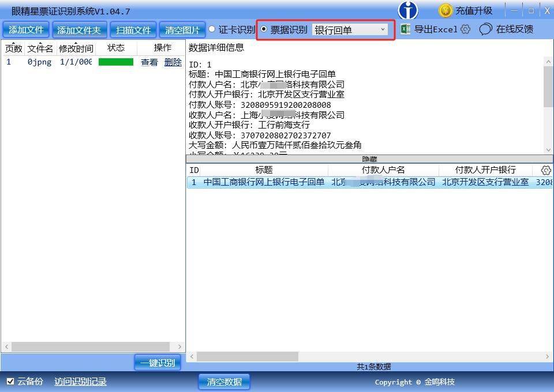The height and width of the screenshot is (392, 554).
Task: Toggle the 云备份 checkbox
Action: (x=10, y=381)
